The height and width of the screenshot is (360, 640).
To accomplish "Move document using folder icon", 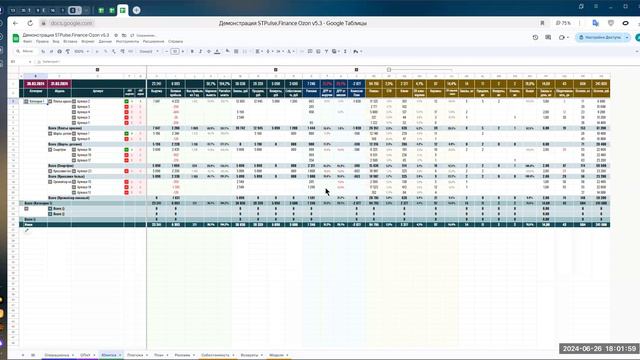I will pyautogui.click(x=124, y=36).
